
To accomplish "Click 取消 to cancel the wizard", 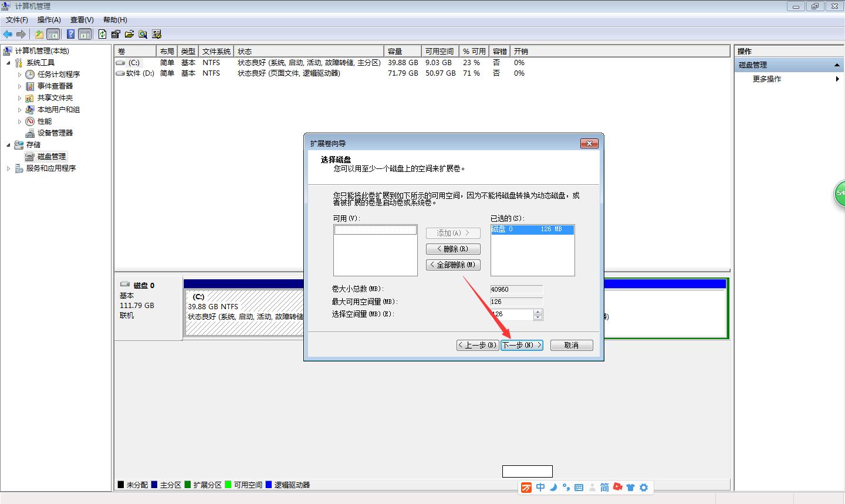I will (x=572, y=345).
